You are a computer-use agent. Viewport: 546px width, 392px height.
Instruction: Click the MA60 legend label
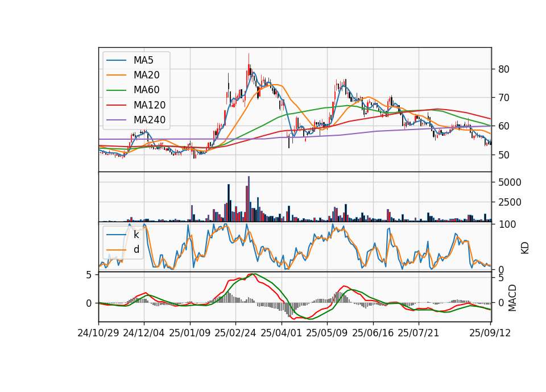click(x=146, y=90)
